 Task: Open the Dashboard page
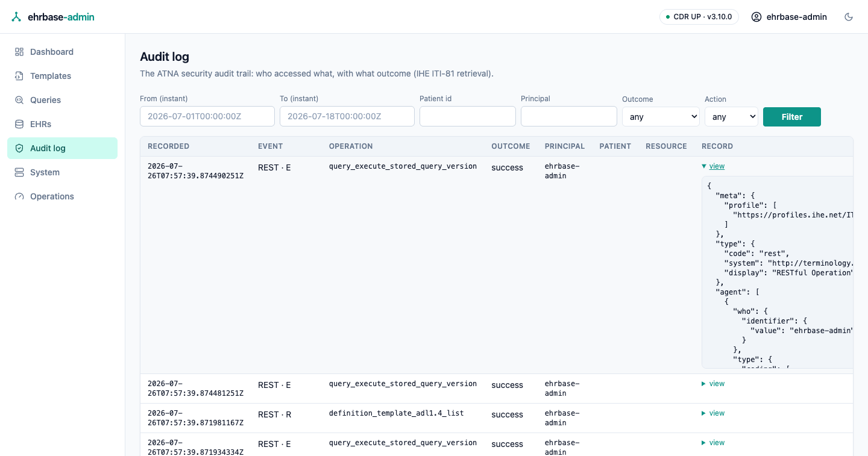[x=63, y=52]
